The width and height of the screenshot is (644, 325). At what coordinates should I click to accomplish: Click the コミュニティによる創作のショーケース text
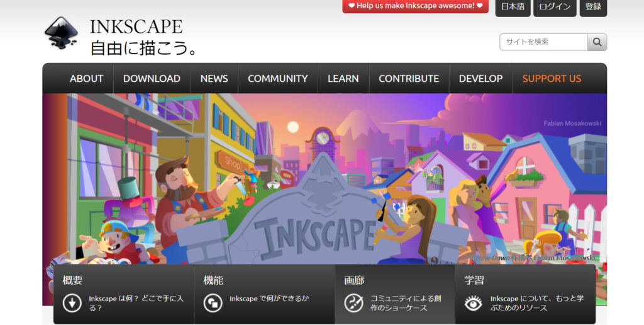tap(406, 303)
